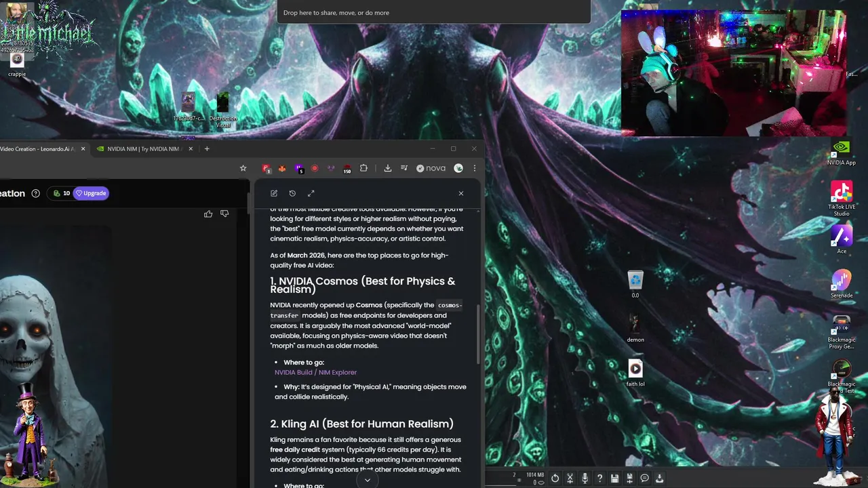Expand the side panel to fullscreen
The width and height of the screenshot is (868, 488).
point(311,193)
